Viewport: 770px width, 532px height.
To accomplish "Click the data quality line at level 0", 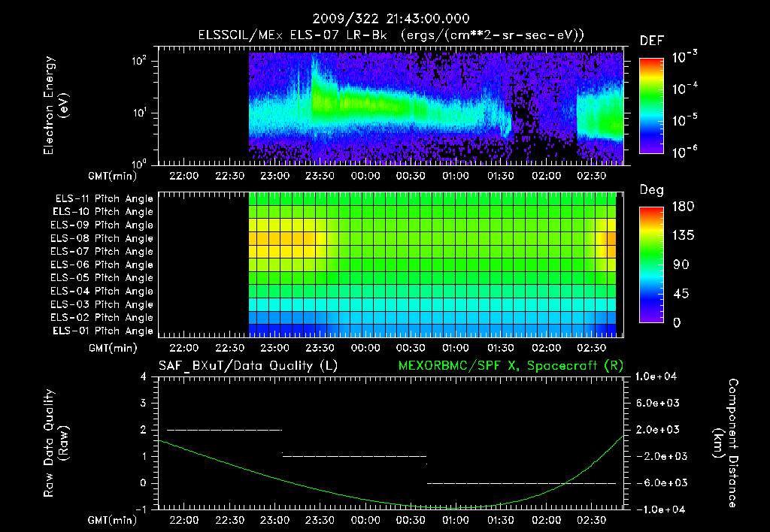I will [x=522, y=483].
